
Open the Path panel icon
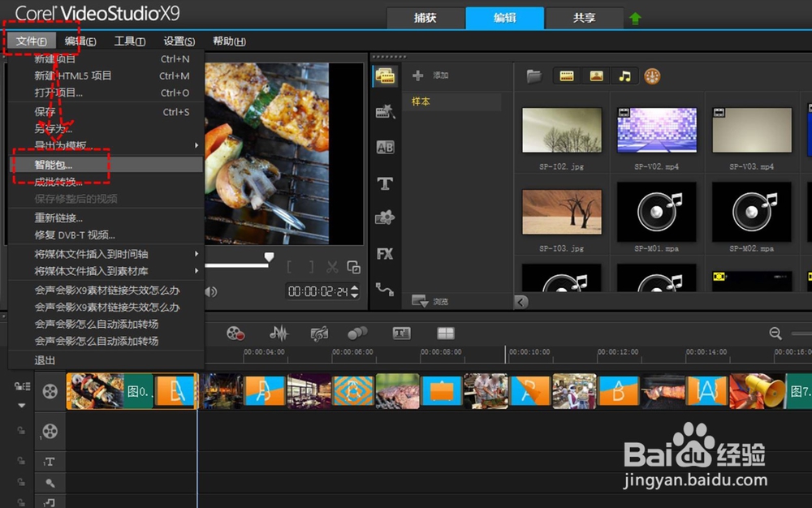click(385, 289)
